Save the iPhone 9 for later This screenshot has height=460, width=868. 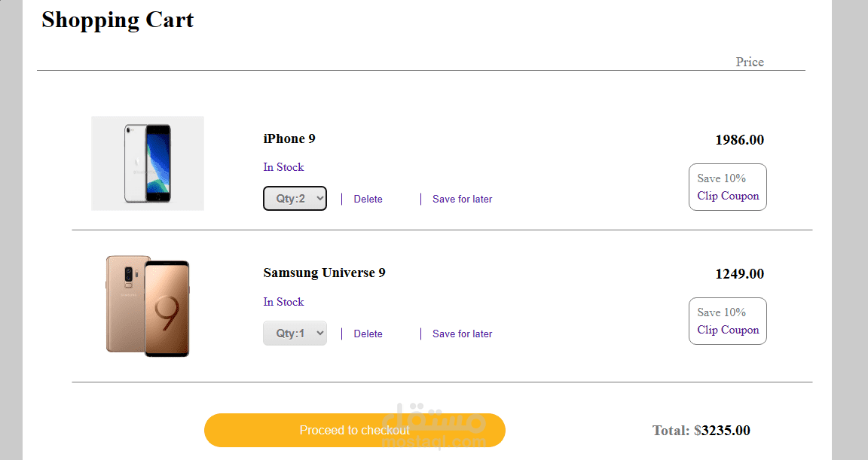point(462,200)
